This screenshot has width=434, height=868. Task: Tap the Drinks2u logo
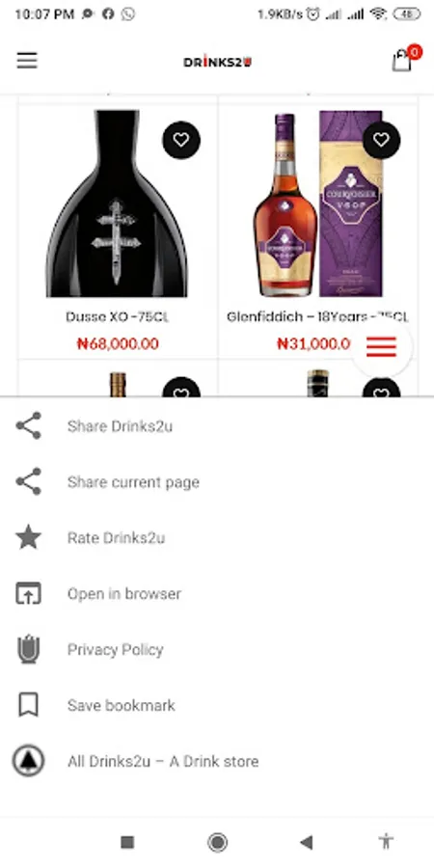click(217, 62)
